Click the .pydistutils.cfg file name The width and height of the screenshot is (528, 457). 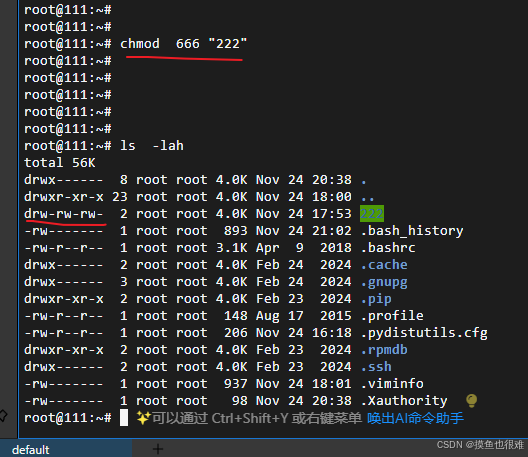424,333
